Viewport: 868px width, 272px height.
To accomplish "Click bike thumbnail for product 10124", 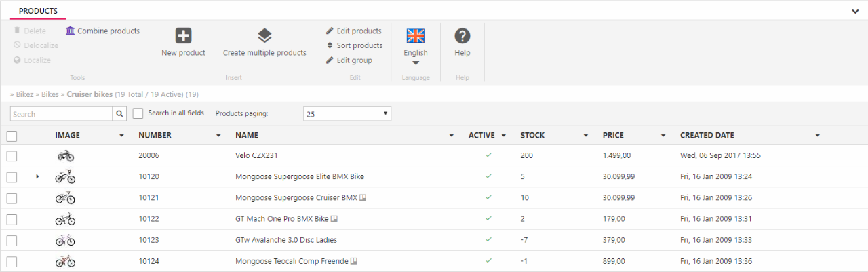I will click(65, 261).
